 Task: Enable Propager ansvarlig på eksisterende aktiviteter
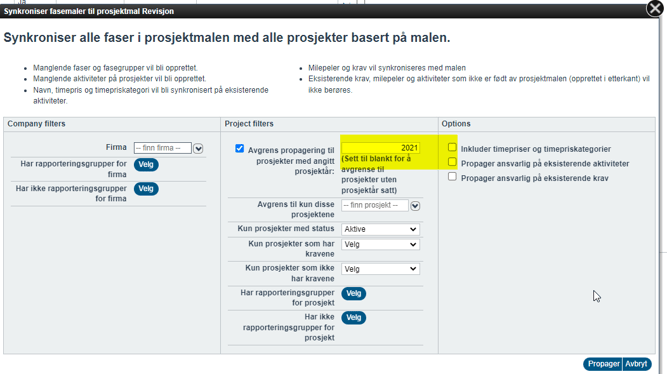(x=452, y=162)
